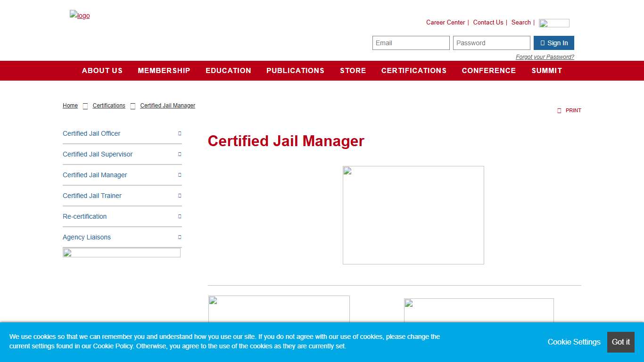This screenshot has width=644, height=362.
Task: Click the image next to Search link
Action: [x=554, y=23]
